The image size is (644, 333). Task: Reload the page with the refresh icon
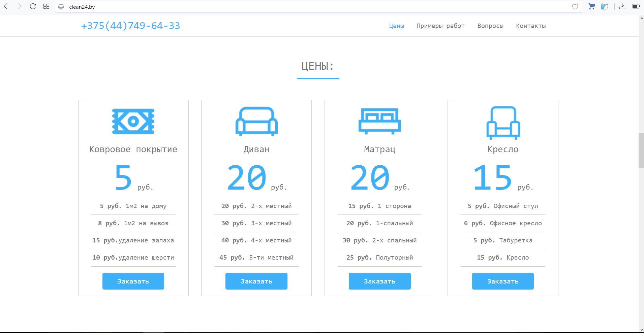coord(33,6)
